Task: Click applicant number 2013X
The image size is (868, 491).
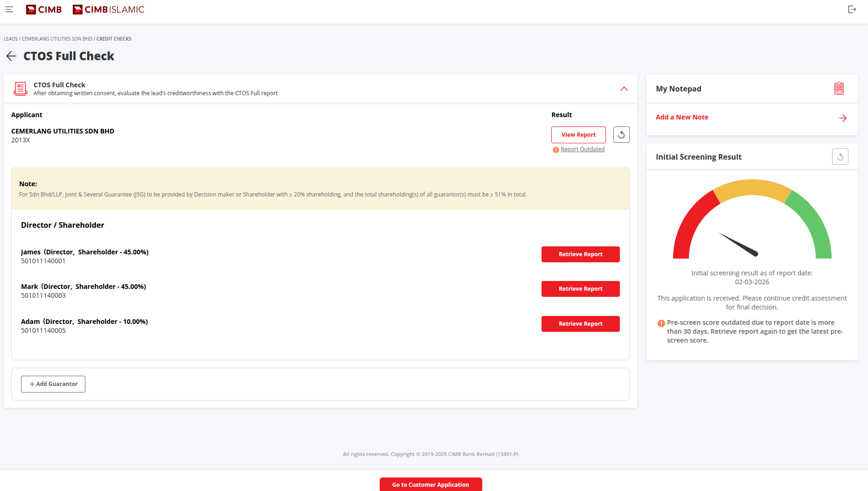Action: 21,140
